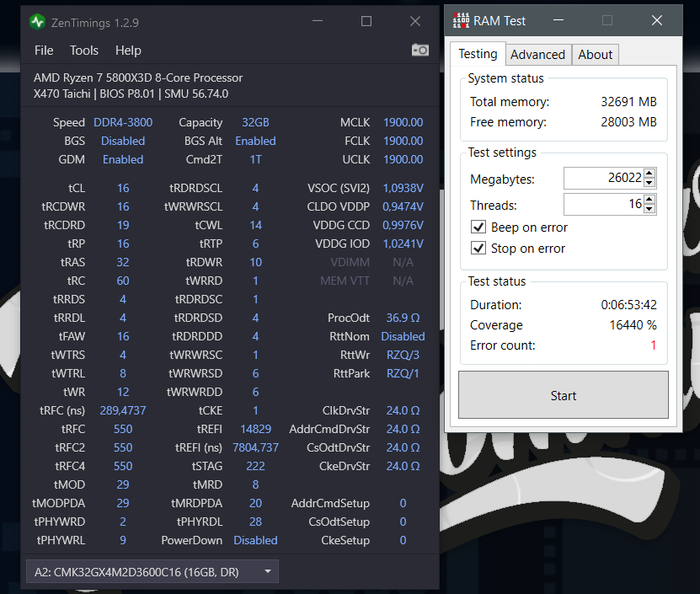Click the tRC value 60

[x=123, y=281]
